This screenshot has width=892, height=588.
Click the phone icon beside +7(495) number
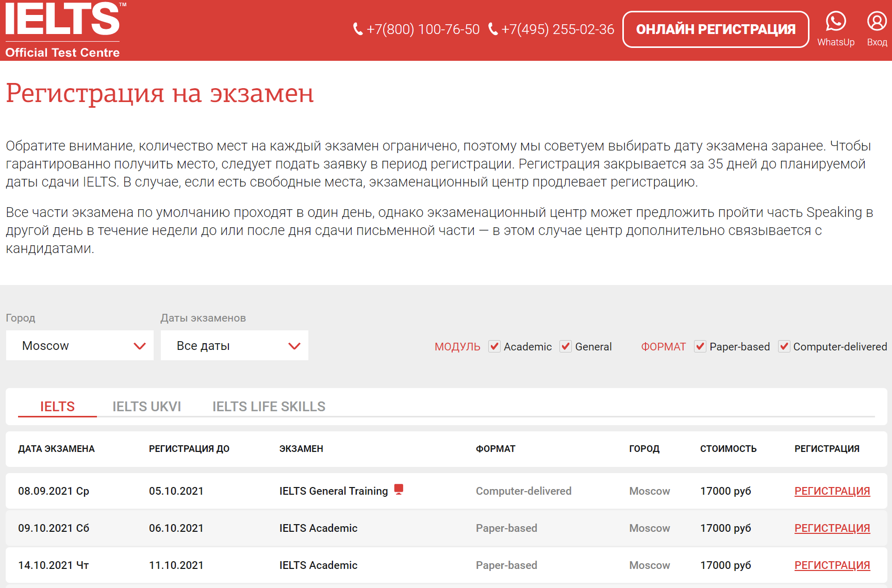[x=493, y=29]
